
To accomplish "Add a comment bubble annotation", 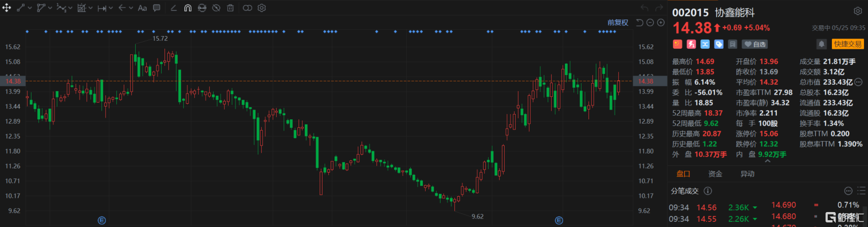I will pos(156,8).
